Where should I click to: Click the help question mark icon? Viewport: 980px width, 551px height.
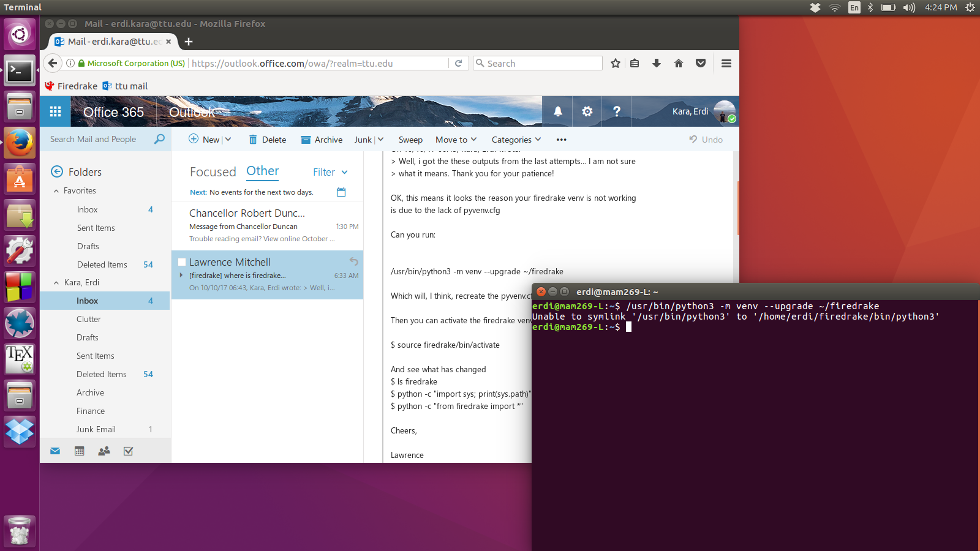[616, 111]
